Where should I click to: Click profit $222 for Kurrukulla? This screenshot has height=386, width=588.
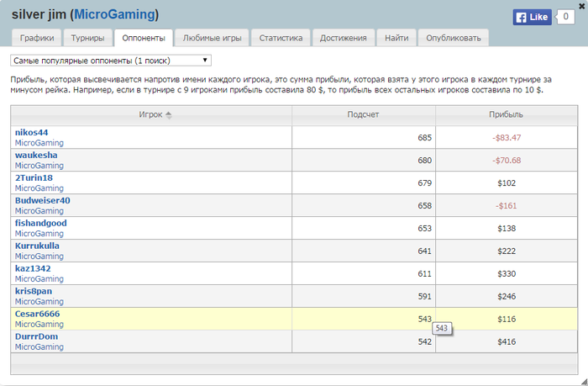click(507, 251)
